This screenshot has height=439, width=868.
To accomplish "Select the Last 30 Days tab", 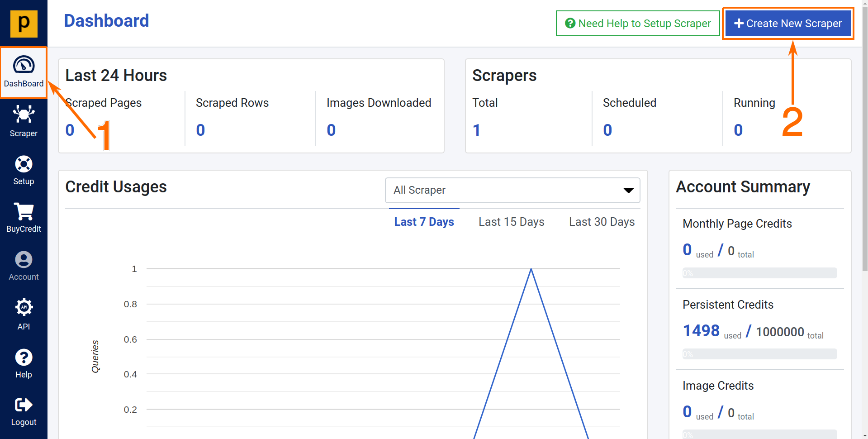I will tap(602, 222).
